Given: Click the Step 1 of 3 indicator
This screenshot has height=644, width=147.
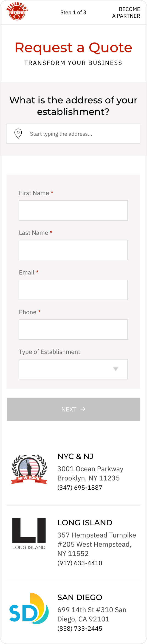Looking at the screenshot, I should pos(73,12).
